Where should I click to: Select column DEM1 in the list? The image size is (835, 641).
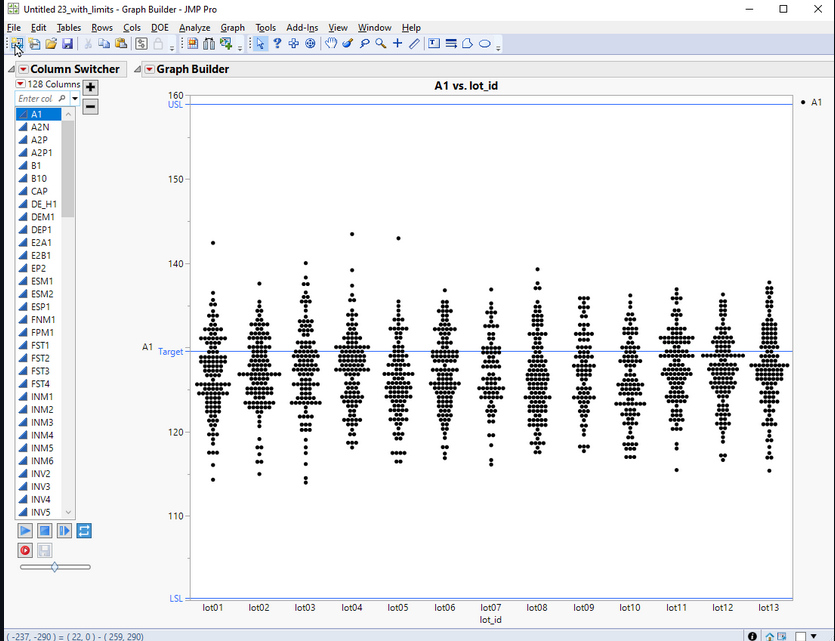coord(42,217)
